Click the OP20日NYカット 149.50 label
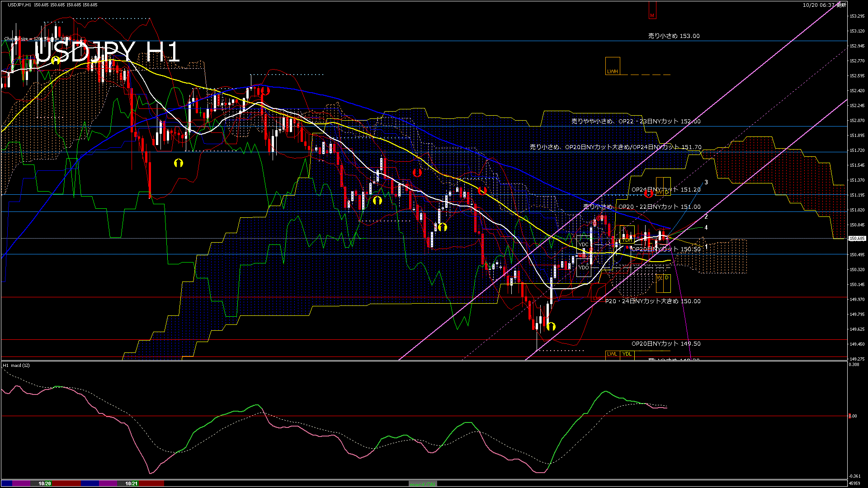The height and width of the screenshot is (488, 868). click(x=666, y=344)
